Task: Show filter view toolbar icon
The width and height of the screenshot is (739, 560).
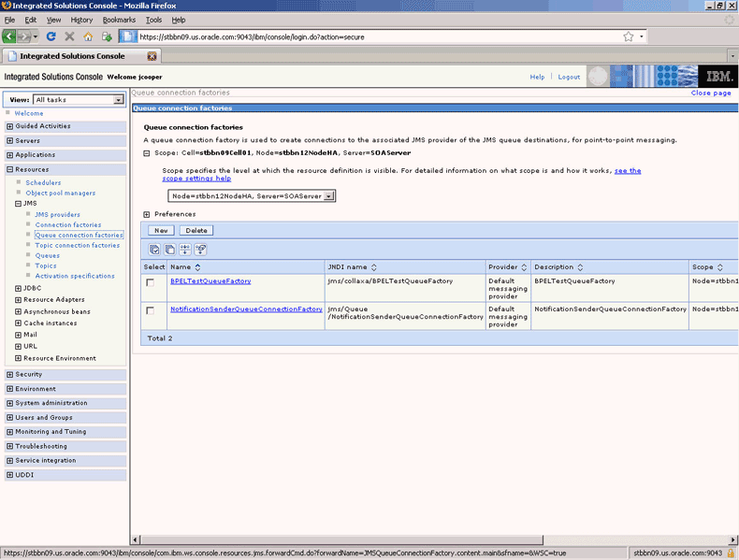Action: click(x=185, y=250)
